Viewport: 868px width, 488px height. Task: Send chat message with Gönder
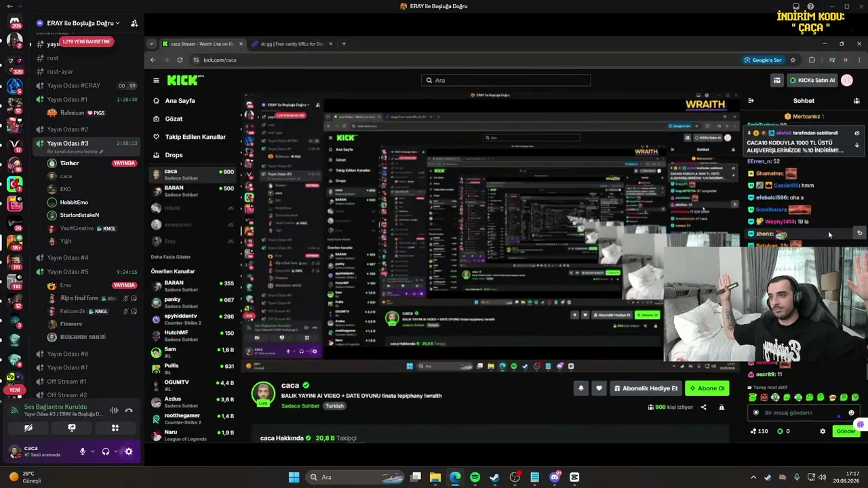pos(846,431)
